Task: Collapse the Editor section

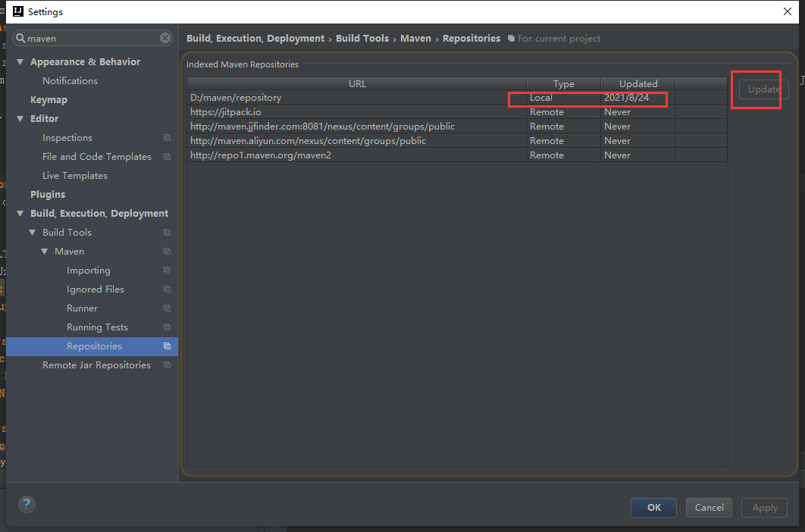Action: (x=20, y=119)
